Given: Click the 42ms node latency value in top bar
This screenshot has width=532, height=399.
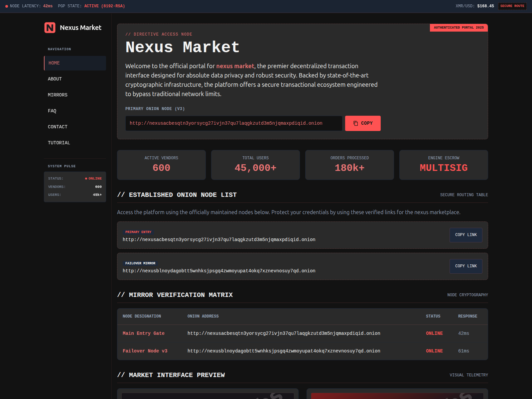Looking at the screenshot, I should tap(48, 6).
